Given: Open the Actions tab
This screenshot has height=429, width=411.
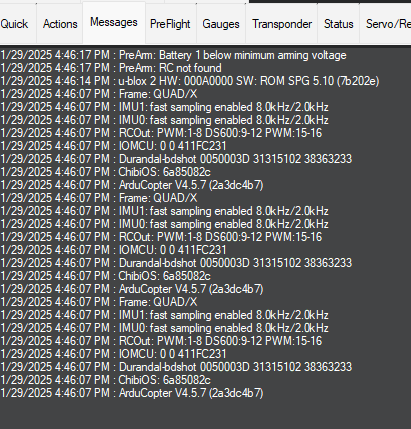Looking at the screenshot, I should tap(60, 24).
